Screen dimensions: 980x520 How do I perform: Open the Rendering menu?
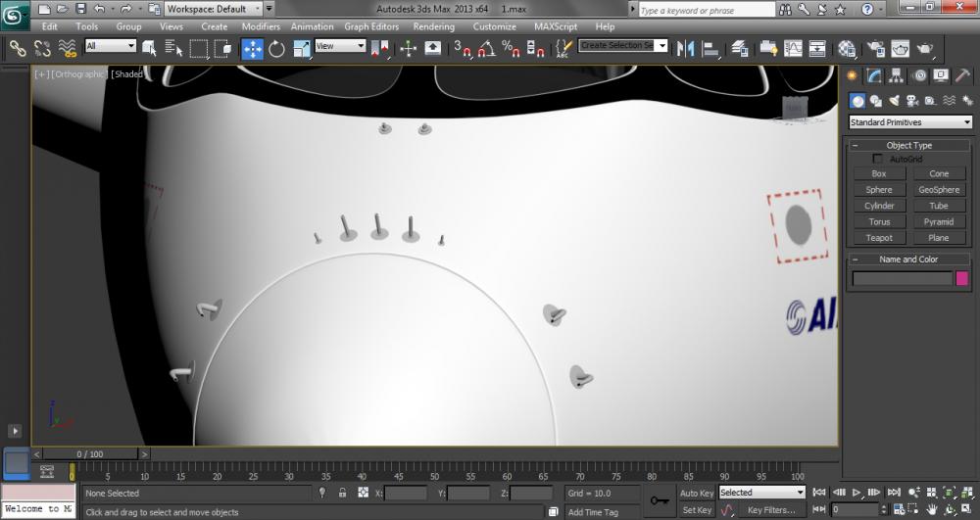tap(433, 26)
